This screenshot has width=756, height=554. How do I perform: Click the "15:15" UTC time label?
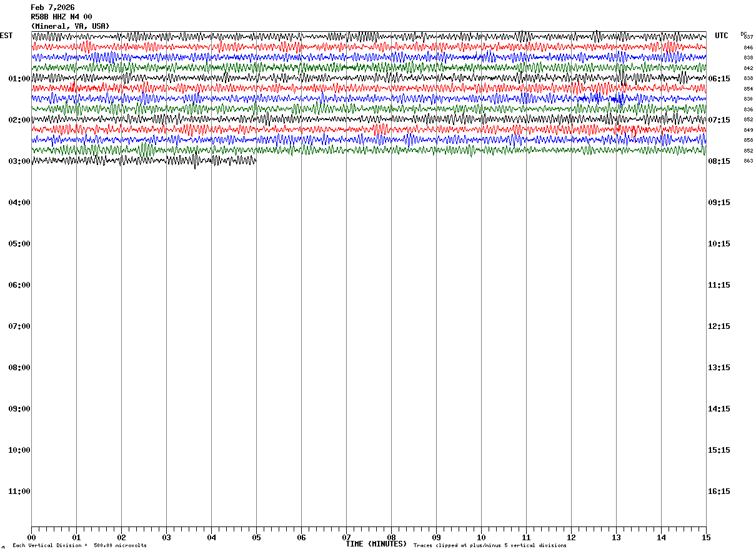pos(719,450)
